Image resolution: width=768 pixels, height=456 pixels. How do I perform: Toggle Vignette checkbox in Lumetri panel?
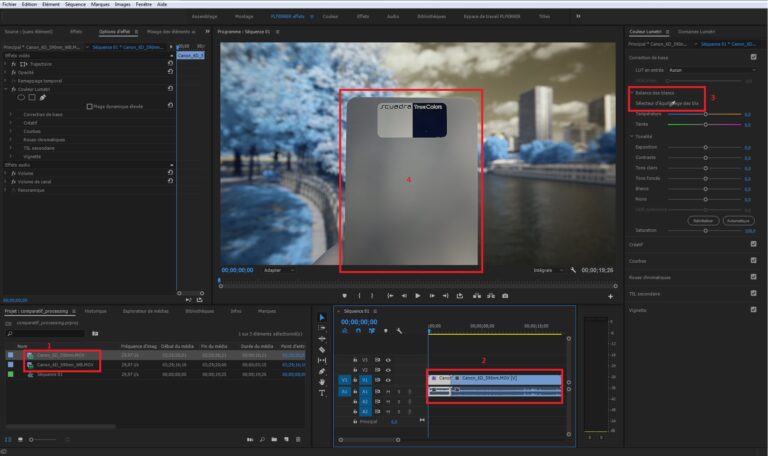753,310
